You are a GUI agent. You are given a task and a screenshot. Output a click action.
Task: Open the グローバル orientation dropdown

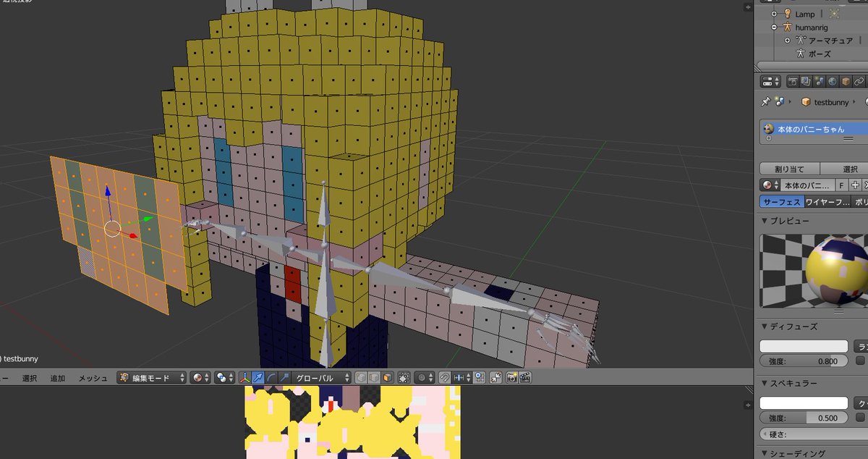(322, 378)
